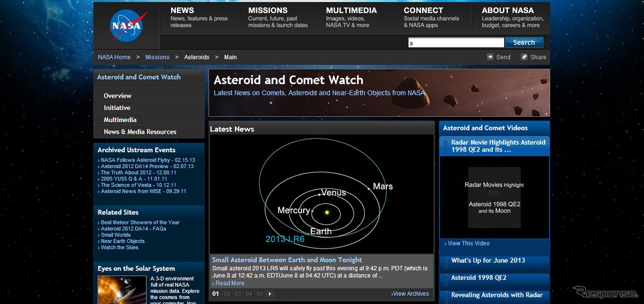Click the NASA logo
This screenshot has width=644, height=304.
(128, 26)
